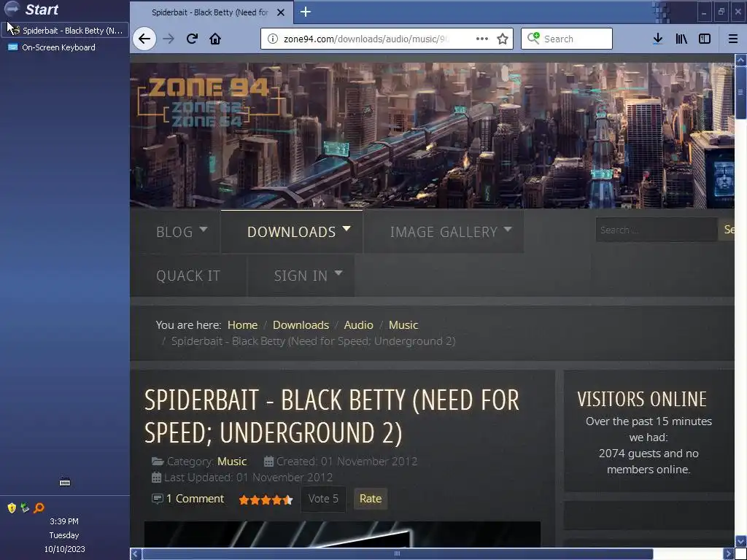Open the network tray icon
Image resolution: width=747 pixels, height=560 pixels.
click(25, 507)
